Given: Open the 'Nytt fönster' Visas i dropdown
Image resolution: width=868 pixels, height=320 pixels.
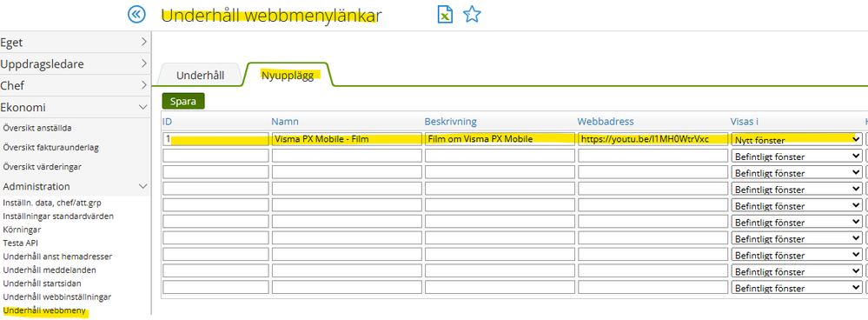Looking at the screenshot, I should point(797,140).
